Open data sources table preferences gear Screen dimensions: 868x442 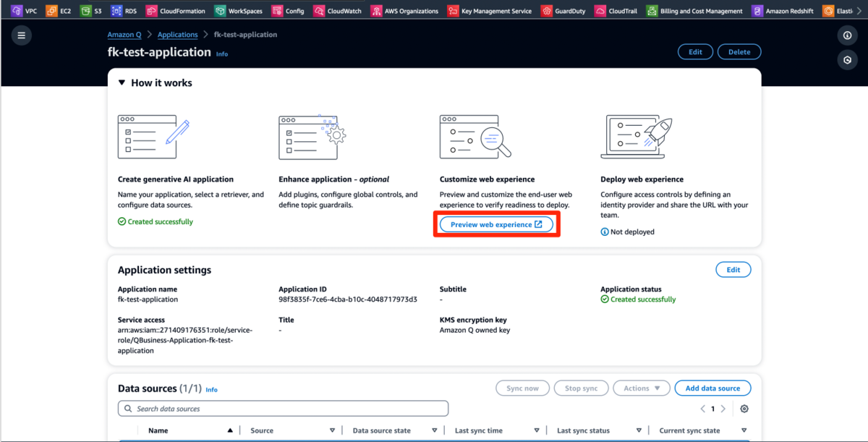744,409
